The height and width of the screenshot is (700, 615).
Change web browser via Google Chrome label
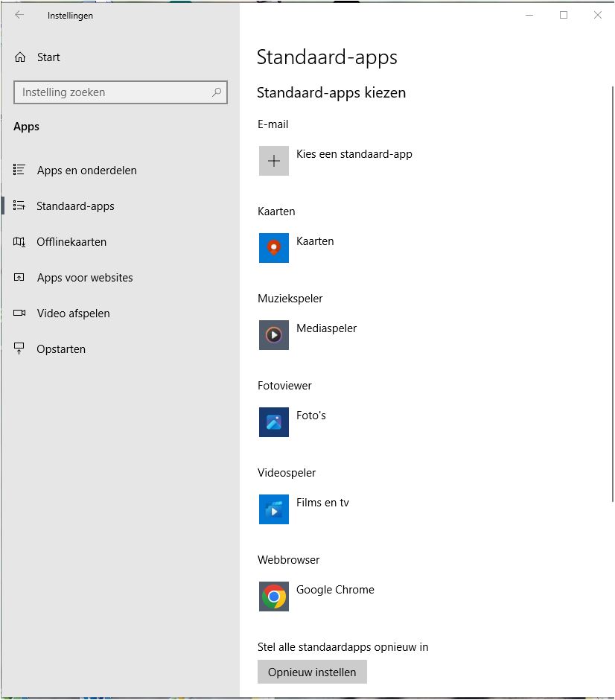pos(335,590)
